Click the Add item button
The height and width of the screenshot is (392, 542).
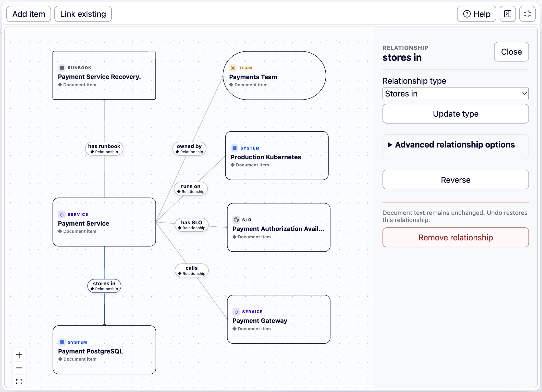point(29,14)
